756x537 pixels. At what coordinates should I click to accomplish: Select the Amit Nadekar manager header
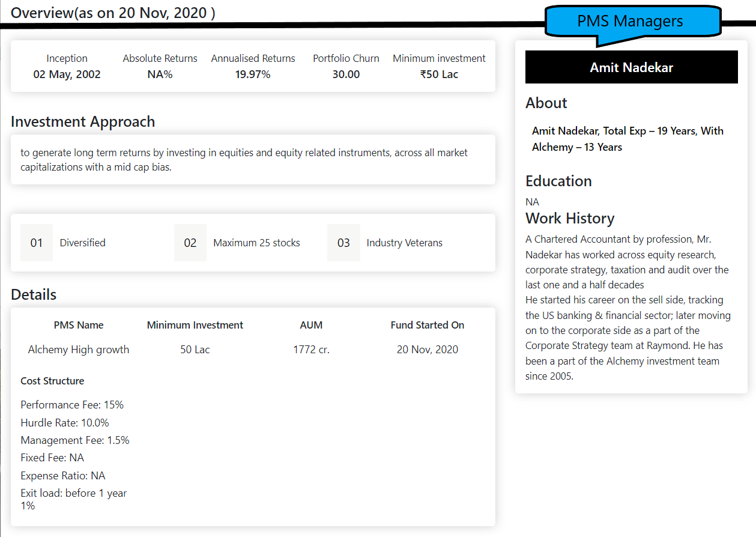[631, 67]
